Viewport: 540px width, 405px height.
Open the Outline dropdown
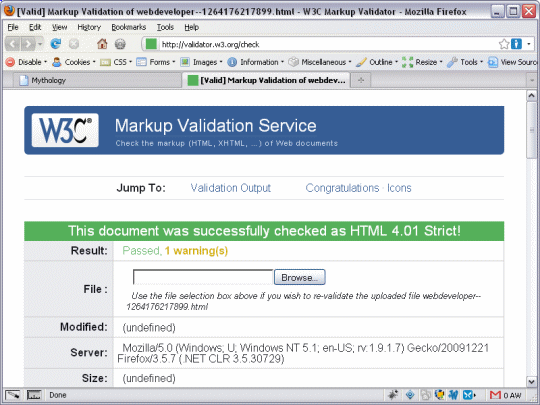point(377,62)
